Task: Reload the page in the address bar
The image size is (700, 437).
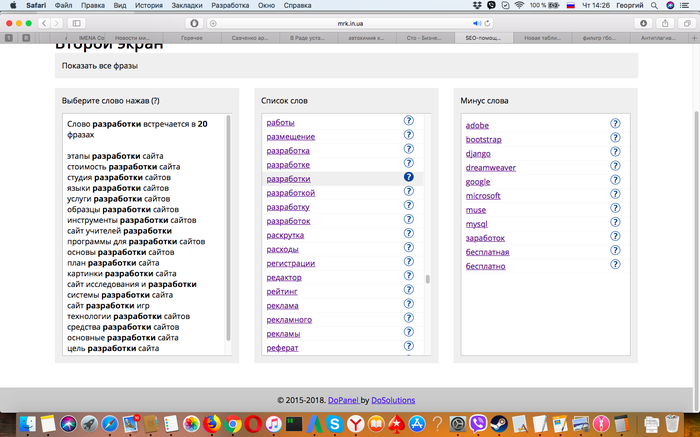Action: 503,23
